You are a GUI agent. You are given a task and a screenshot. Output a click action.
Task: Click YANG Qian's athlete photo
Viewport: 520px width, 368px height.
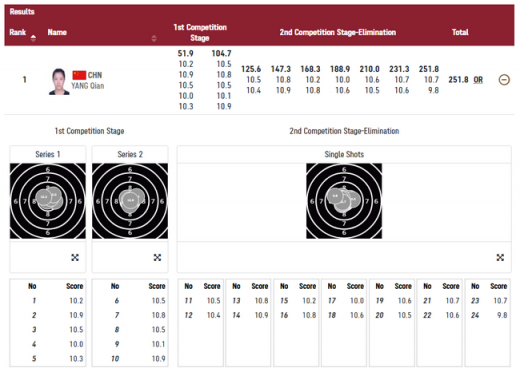point(59,81)
